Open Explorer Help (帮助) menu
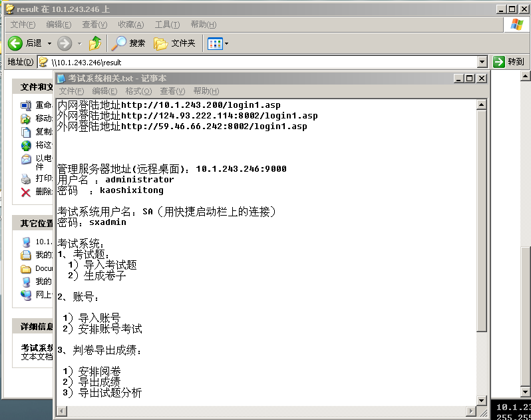This screenshot has height=420, width=531. pos(203,25)
